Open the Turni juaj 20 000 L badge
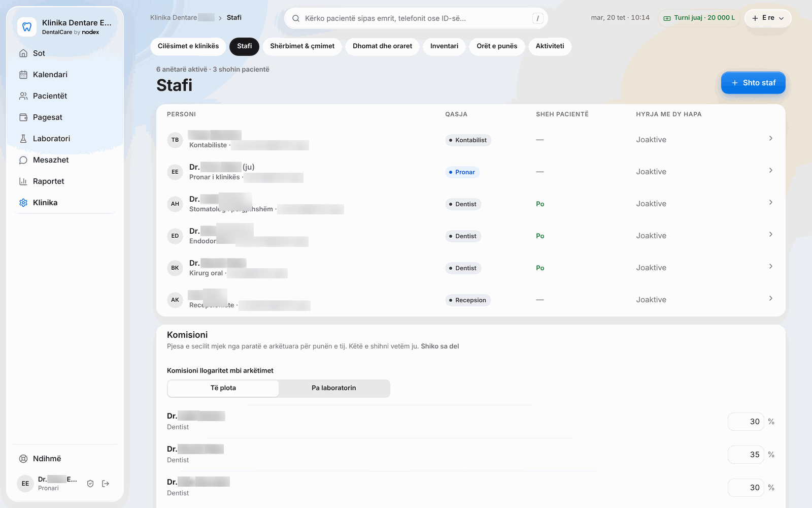Viewport: 812px width, 508px height. point(699,18)
